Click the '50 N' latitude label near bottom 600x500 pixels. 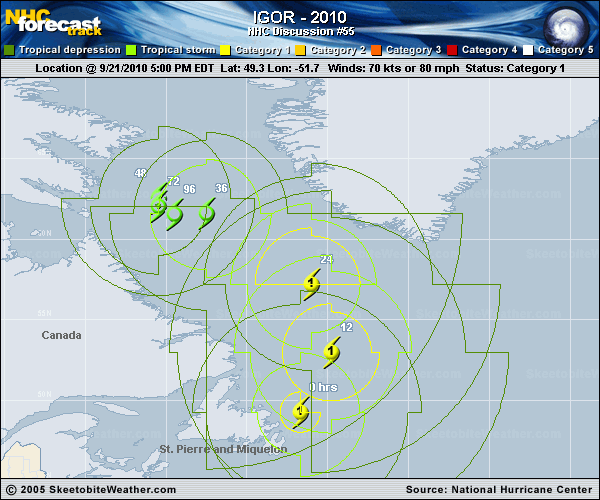[44, 394]
